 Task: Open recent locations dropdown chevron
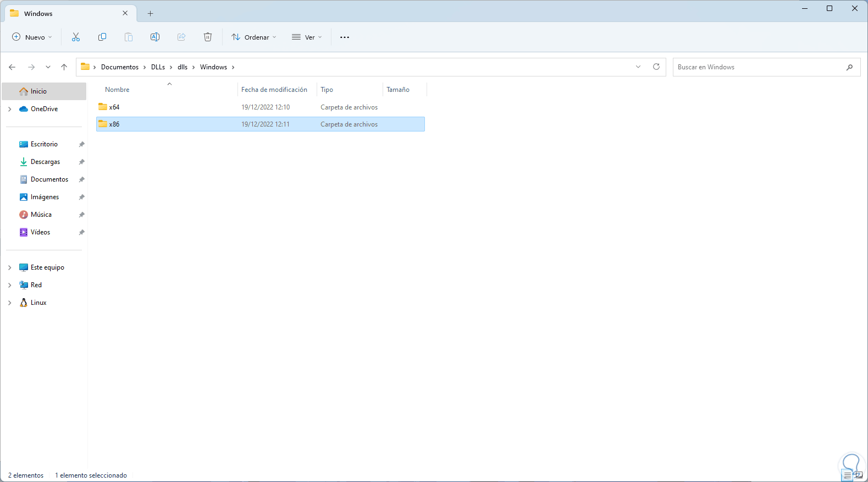click(x=48, y=67)
